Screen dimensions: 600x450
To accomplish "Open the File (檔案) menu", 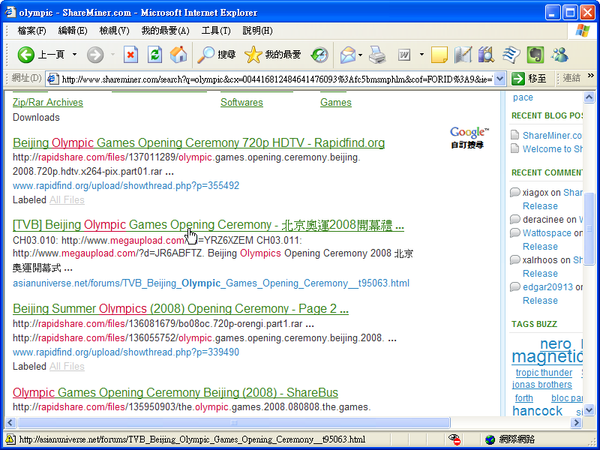I will (x=31, y=31).
